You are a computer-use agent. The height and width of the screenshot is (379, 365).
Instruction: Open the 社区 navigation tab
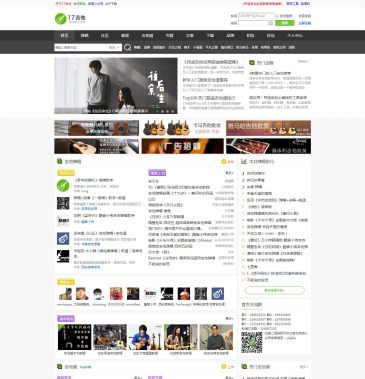[104, 35]
